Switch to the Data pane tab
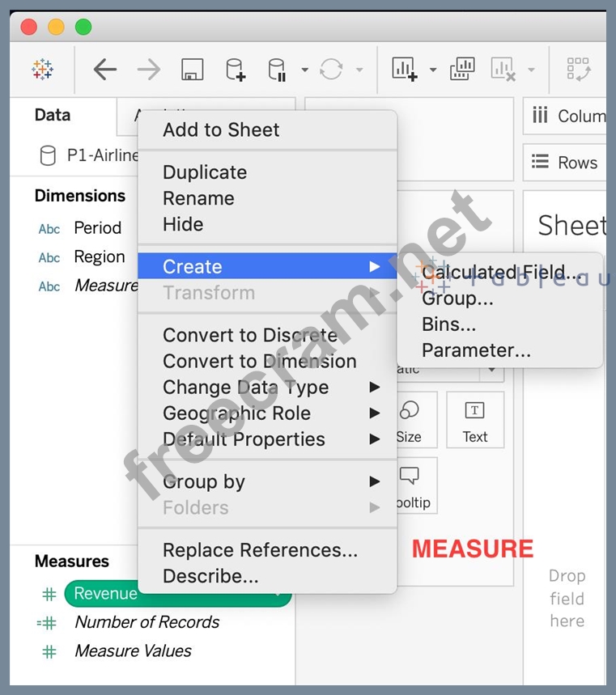616x695 pixels. (x=53, y=115)
